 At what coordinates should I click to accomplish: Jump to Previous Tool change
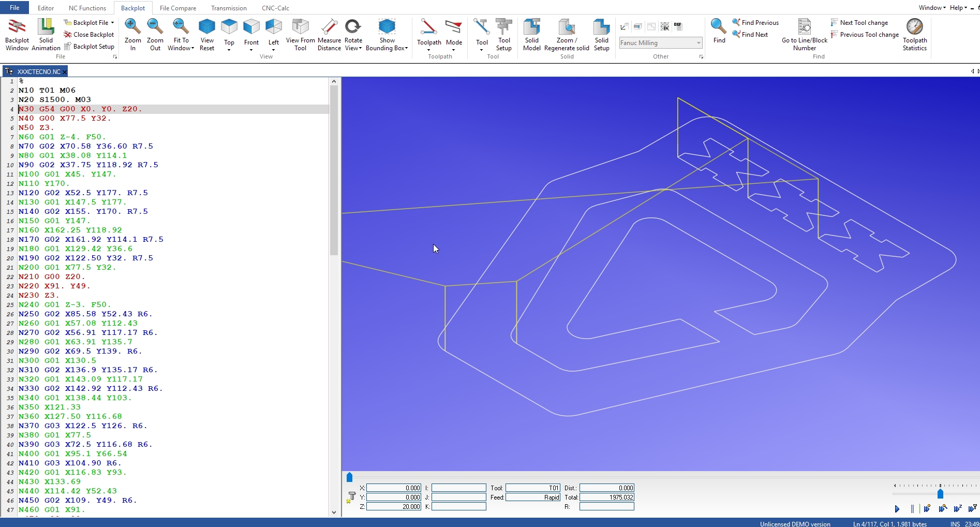(x=865, y=34)
